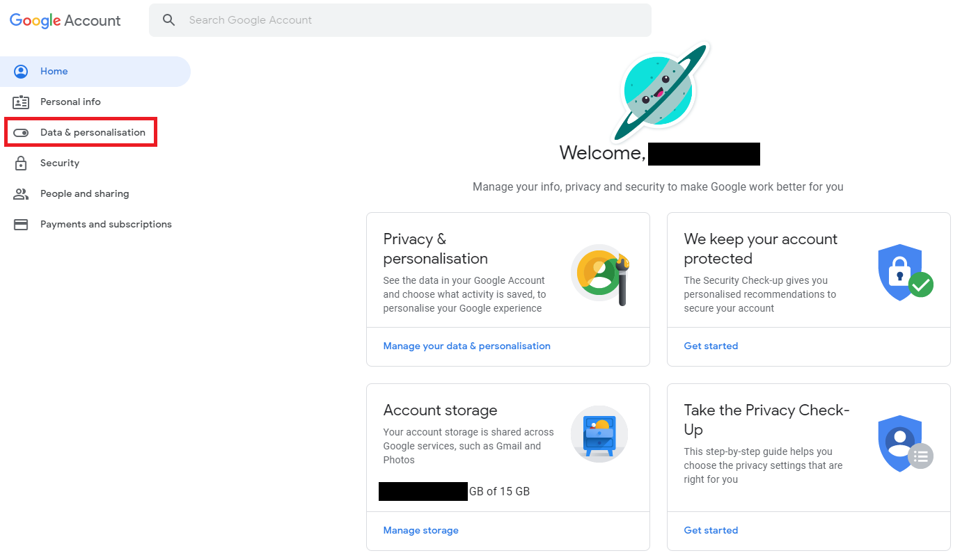Click the Welcome greeting text

[x=603, y=153]
